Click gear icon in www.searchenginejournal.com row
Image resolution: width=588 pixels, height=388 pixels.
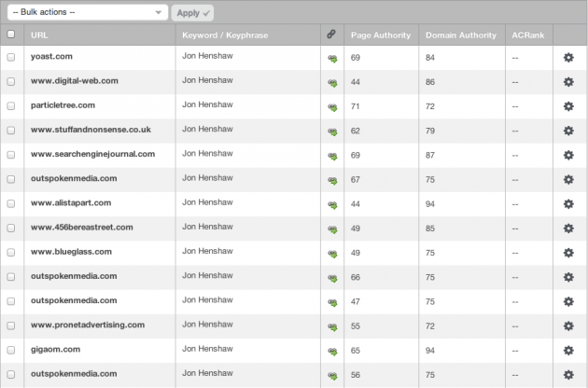pyautogui.click(x=568, y=155)
